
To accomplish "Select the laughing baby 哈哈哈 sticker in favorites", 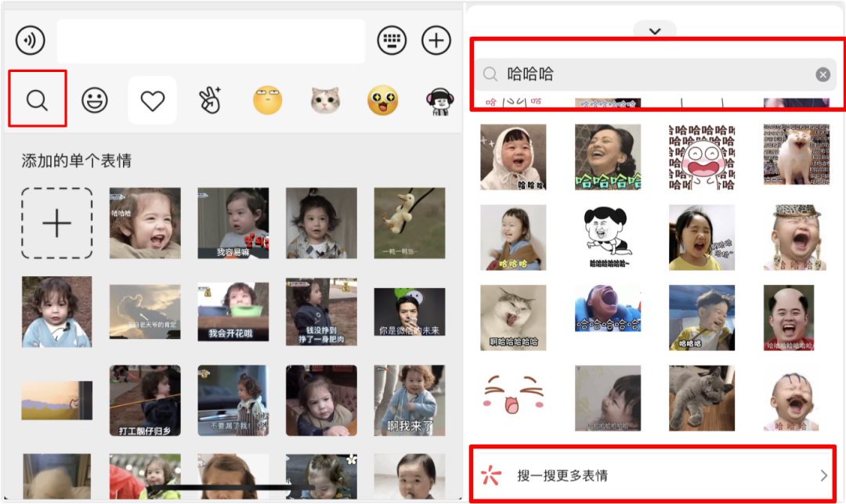I will click(145, 223).
